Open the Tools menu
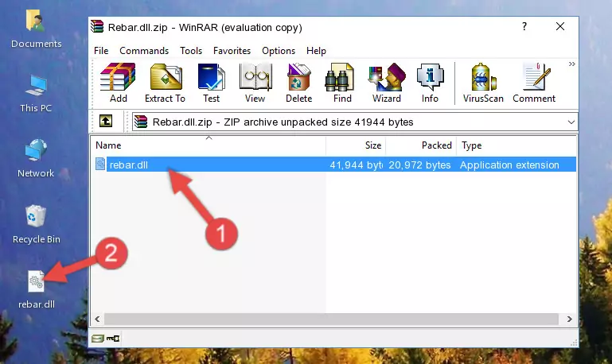Screen dimensions: 612x364 [x=191, y=51]
